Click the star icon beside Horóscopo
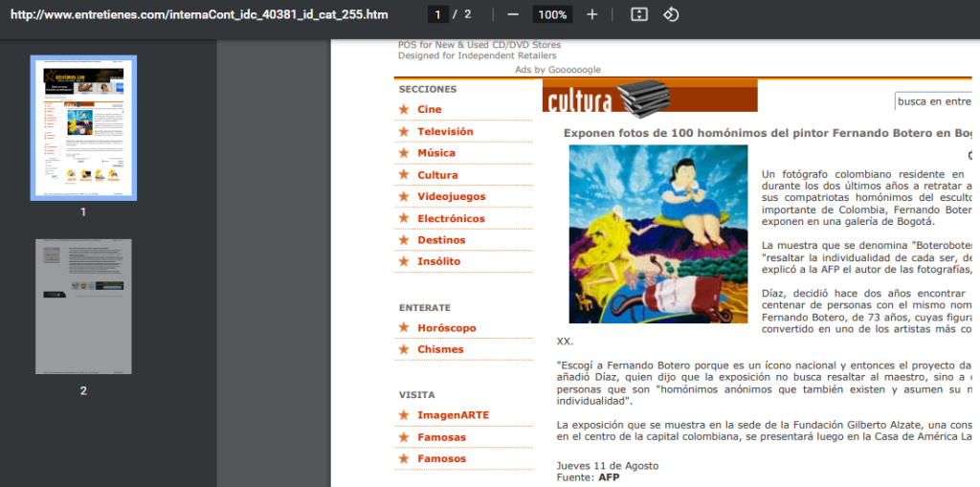The height and width of the screenshot is (487, 980). pos(404,328)
